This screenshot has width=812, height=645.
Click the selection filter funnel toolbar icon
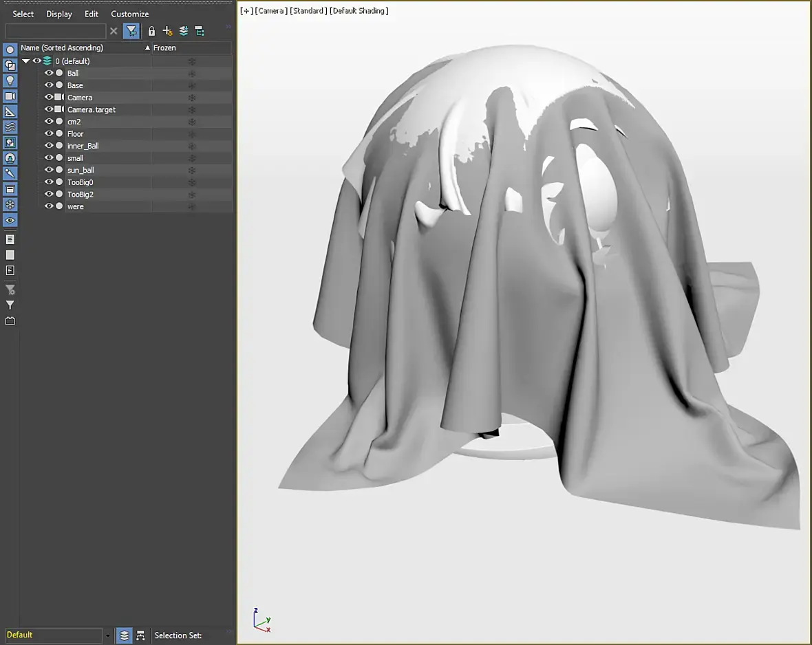(x=131, y=31)
